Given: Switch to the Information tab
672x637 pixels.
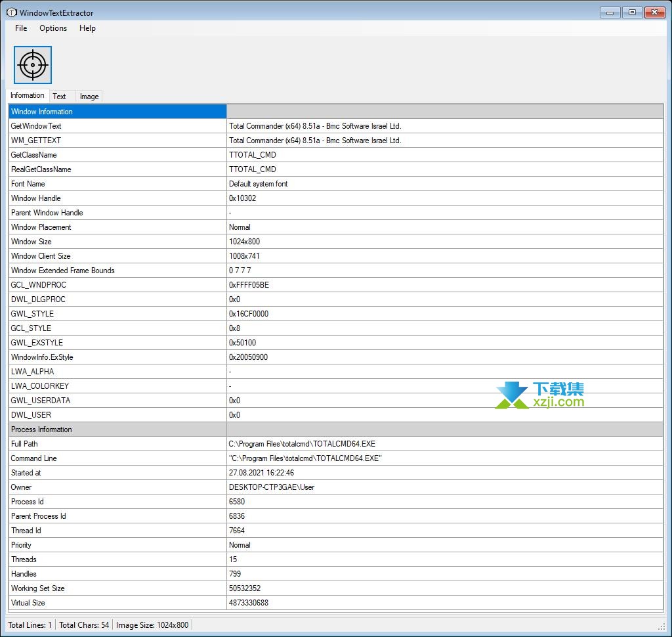Looking at the screenshot, I should [28, 95].
